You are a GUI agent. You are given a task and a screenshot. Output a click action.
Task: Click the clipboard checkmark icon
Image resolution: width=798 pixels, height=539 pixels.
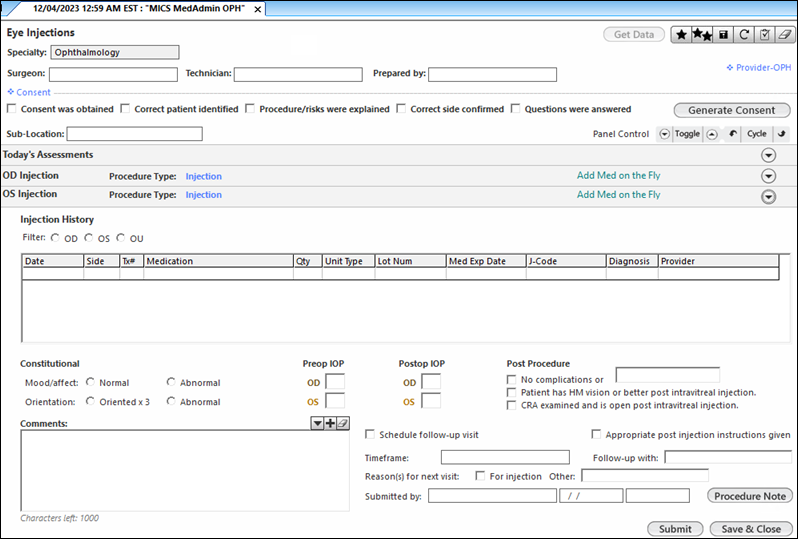tap(764, 35)
